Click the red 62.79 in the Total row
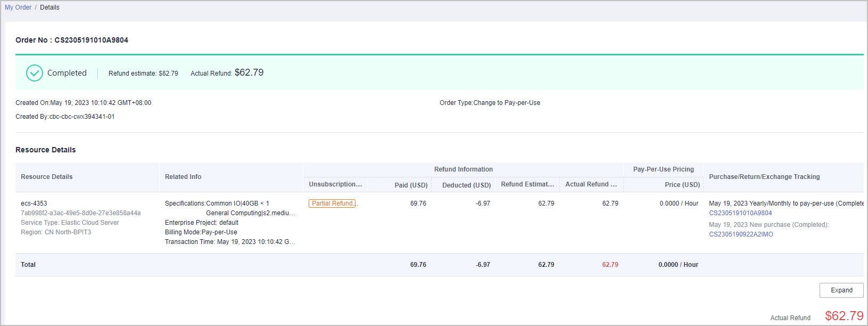 pos(610,265)
